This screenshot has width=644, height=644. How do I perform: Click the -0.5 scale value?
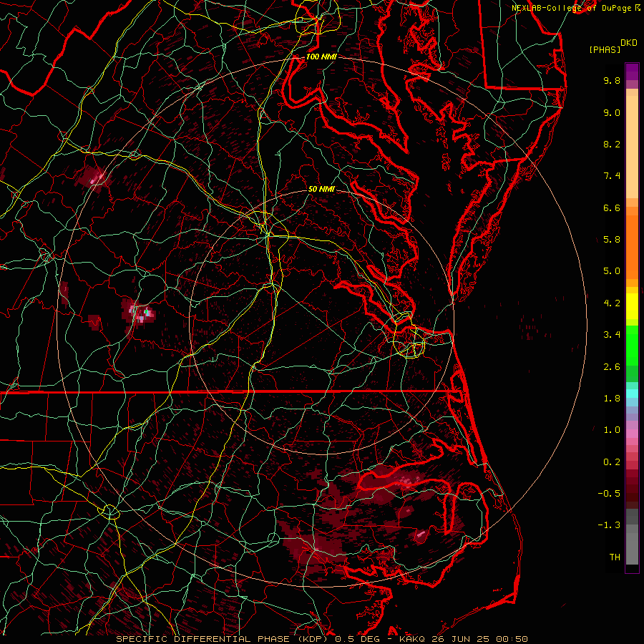[x=609, y=494]
